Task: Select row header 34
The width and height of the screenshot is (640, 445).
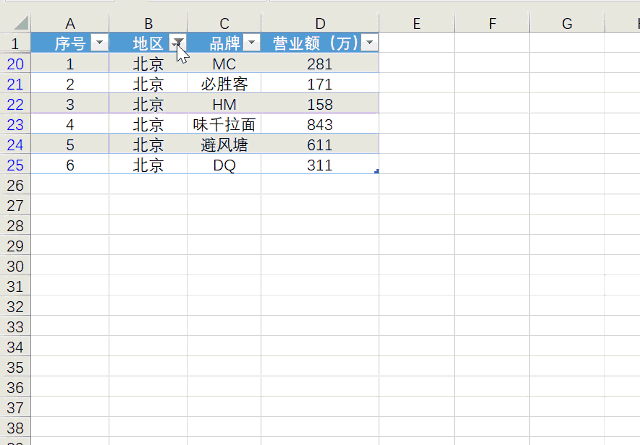Action: [15, 347]
